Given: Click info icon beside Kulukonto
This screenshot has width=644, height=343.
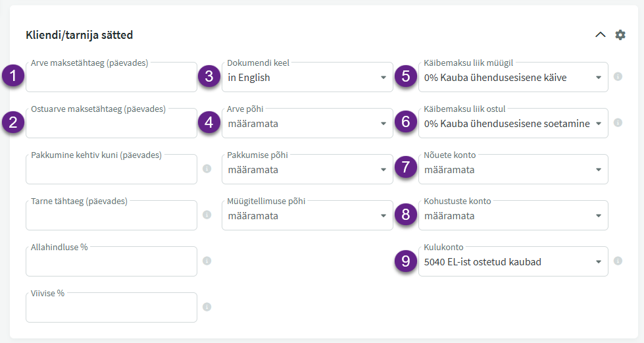Looking at the screenshot, I should pyautogui.click(x=618, y=261).
